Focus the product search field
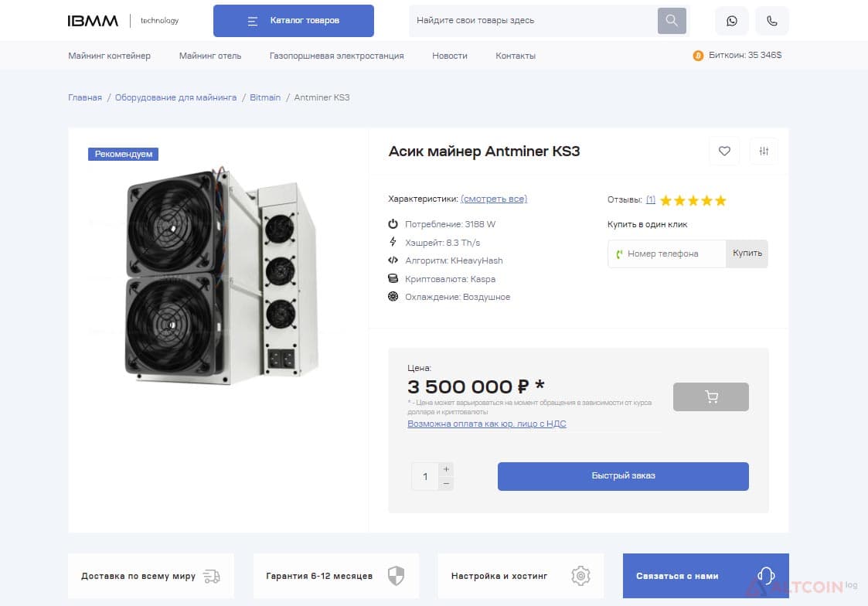 (x=533, y=21)
